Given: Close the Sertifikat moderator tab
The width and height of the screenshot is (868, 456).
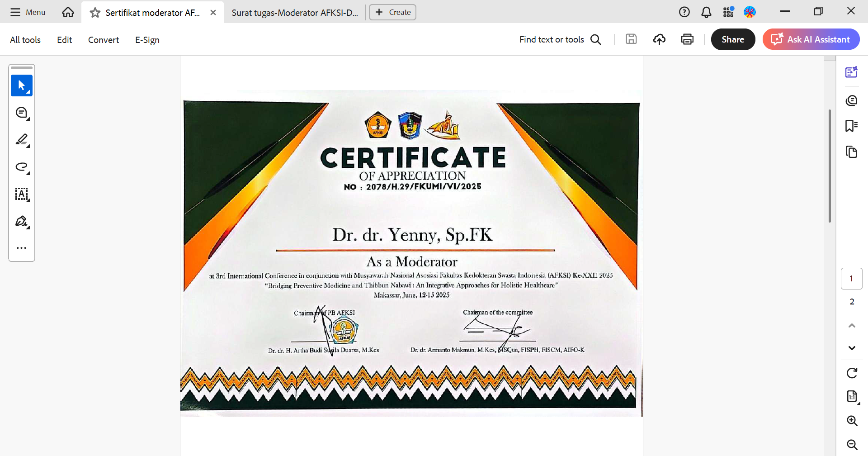Looking at the screenshot, I should pos(213,13).
